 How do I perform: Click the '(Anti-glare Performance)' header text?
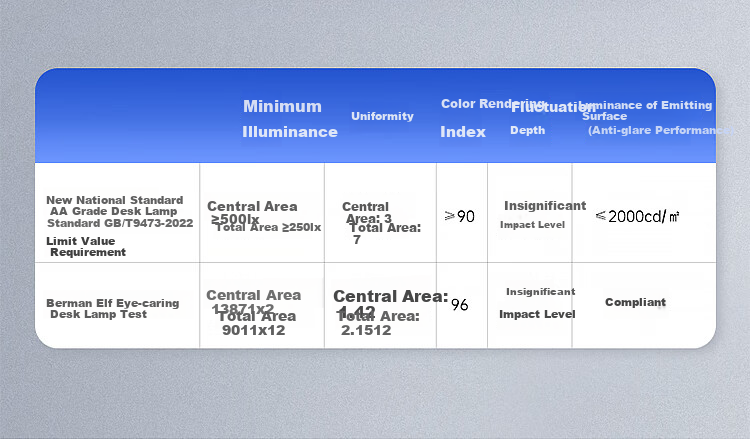660,130
